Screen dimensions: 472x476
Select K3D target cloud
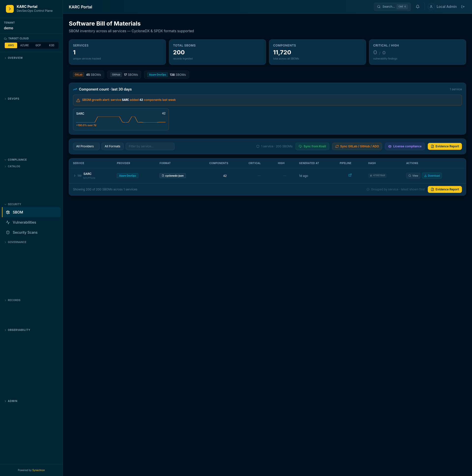click(x=52, y=45)
